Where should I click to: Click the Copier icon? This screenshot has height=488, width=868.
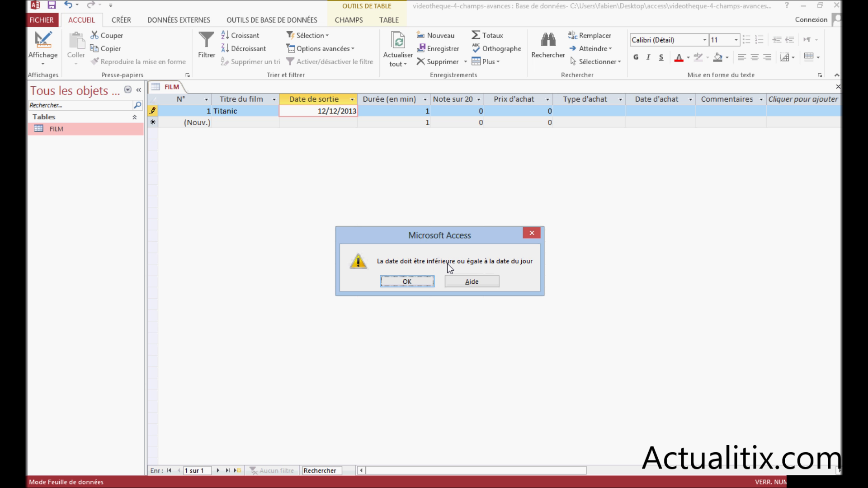coord(94,48)
